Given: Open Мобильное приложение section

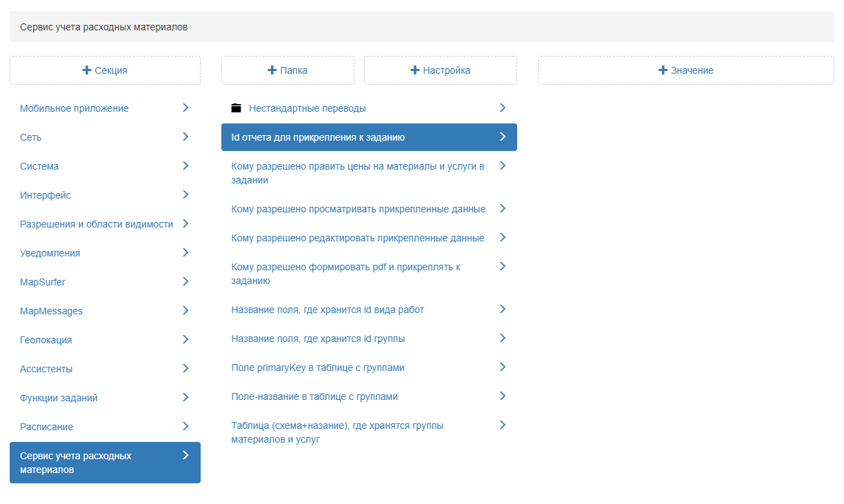Looking at the screenshot, I should (105, 108).
